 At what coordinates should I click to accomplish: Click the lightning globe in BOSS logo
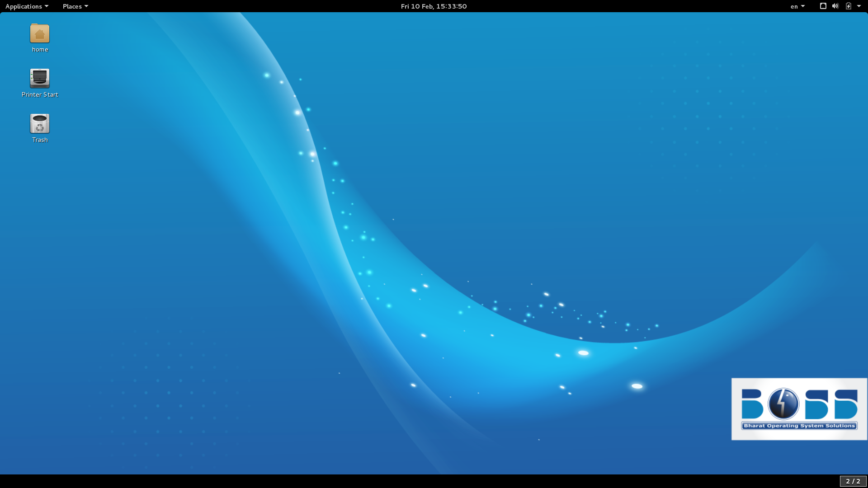coord(783,404)
